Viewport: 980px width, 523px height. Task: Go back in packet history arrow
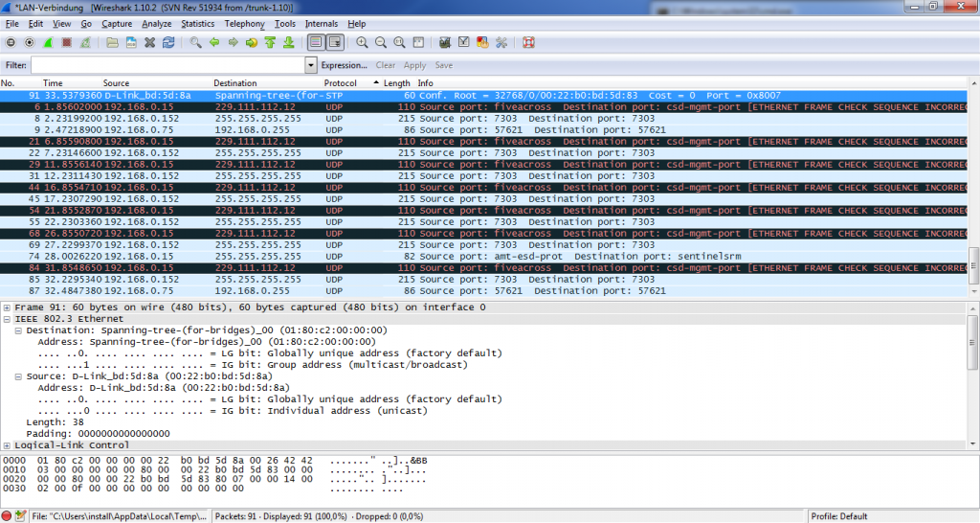coord(214,42)
